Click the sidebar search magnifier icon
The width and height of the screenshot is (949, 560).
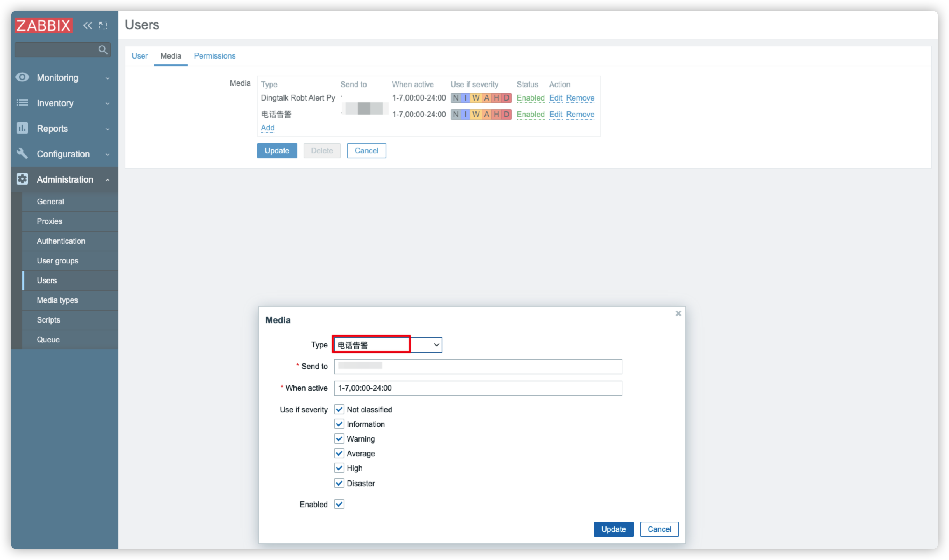(x=103, y=49)
